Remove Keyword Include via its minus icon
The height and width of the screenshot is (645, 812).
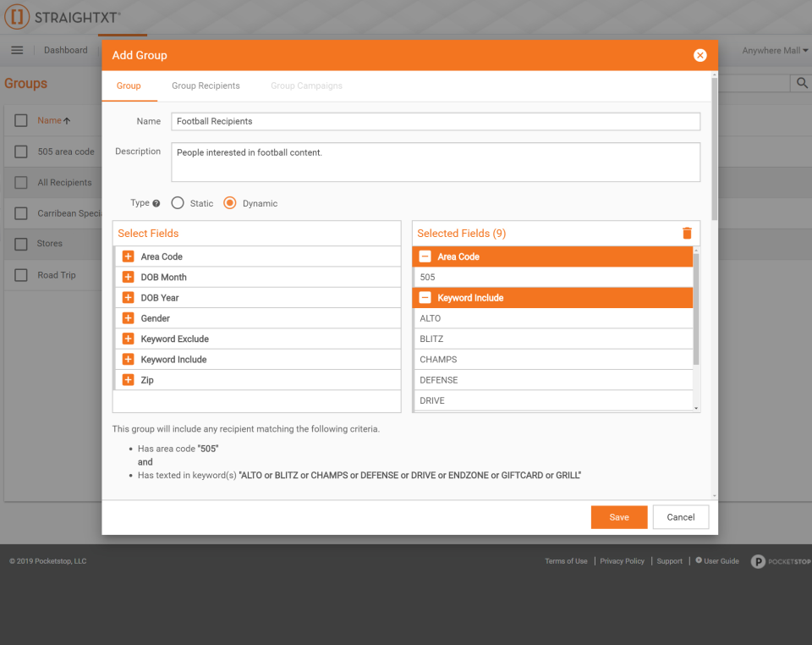click(x=425, y=297)
